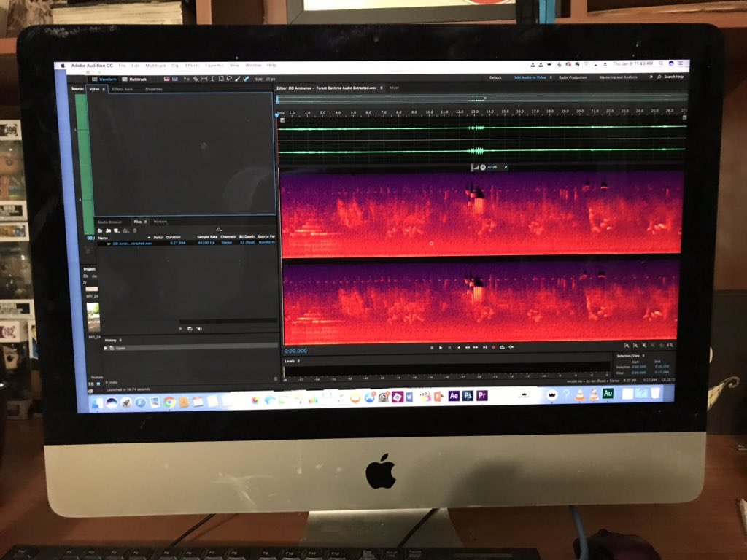Image resolution: width=747 pixels, height=560 pixels.
Task: Click the overview navigator bar above the timeline
Action: [481, 99]
